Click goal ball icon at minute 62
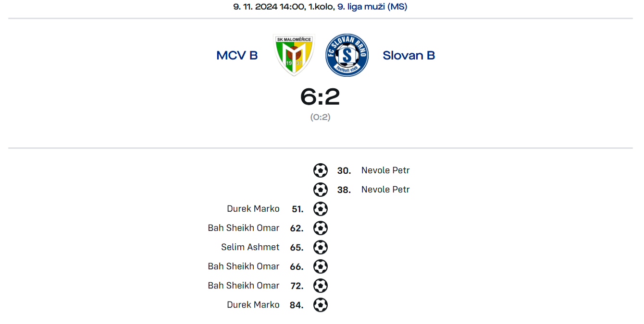 [x=321, y=228]
